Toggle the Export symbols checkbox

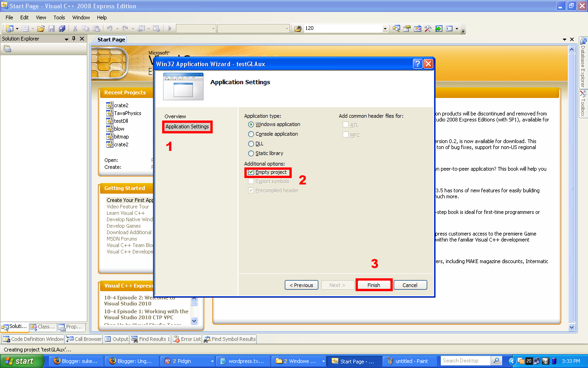pyautogui.click(x=251, y=181)
